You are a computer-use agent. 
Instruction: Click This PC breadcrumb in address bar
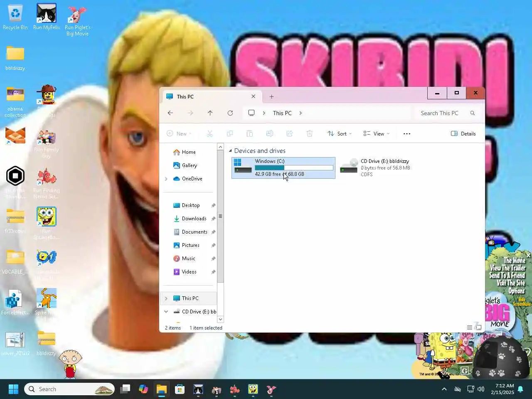pyautogui.click(x=282, y=113)
